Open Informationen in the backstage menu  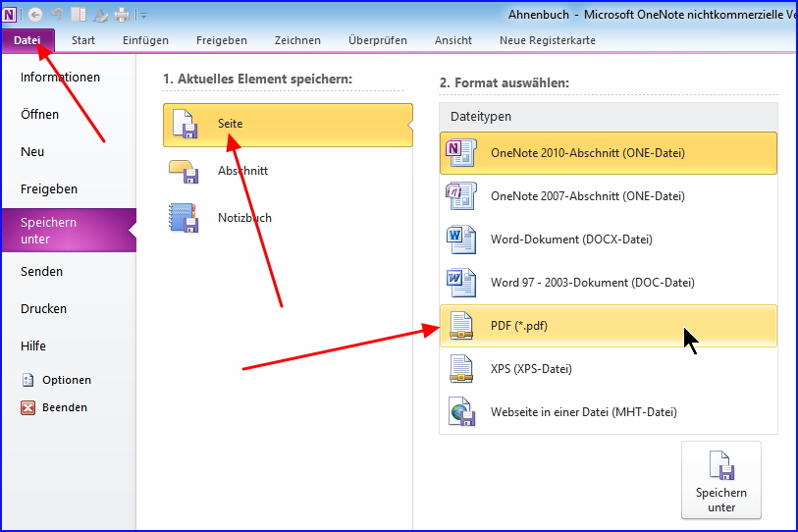pyautogui.click(x=70, y=77)
